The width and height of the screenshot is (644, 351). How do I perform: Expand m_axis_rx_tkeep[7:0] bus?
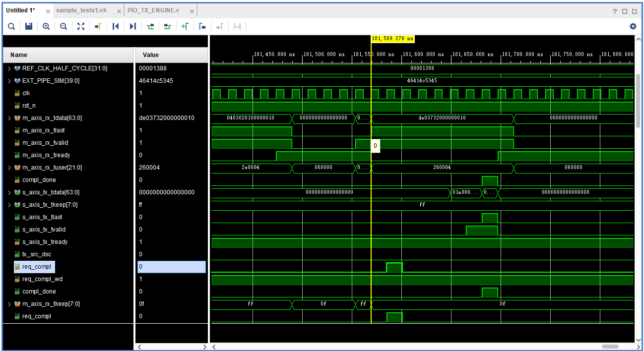[x=9, y=304]
